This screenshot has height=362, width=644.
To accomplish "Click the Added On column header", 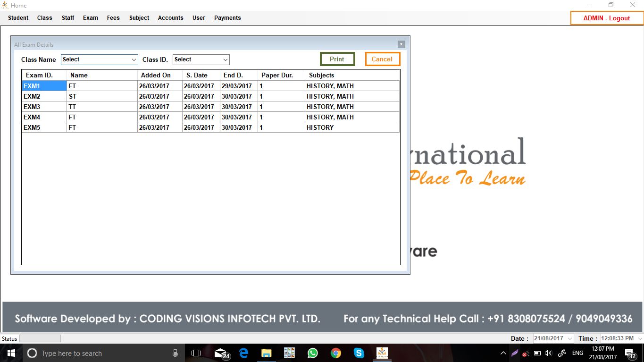I will [x=159, y=75].
